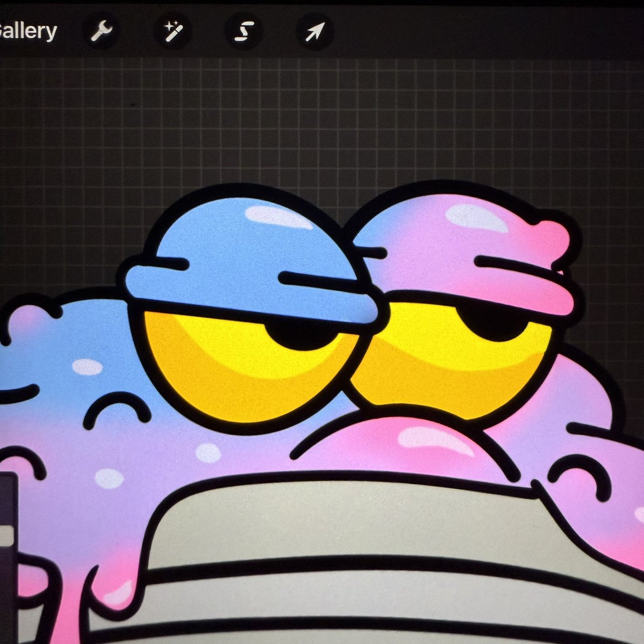This screenshot has width=644, height=644.
Task: Activate the Transform arrow tool
Action: pyautogui.click(x=315, y=33)
